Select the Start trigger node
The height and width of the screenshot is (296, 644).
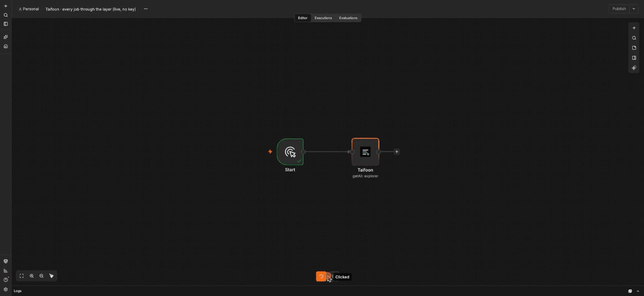tap(290, 152)
